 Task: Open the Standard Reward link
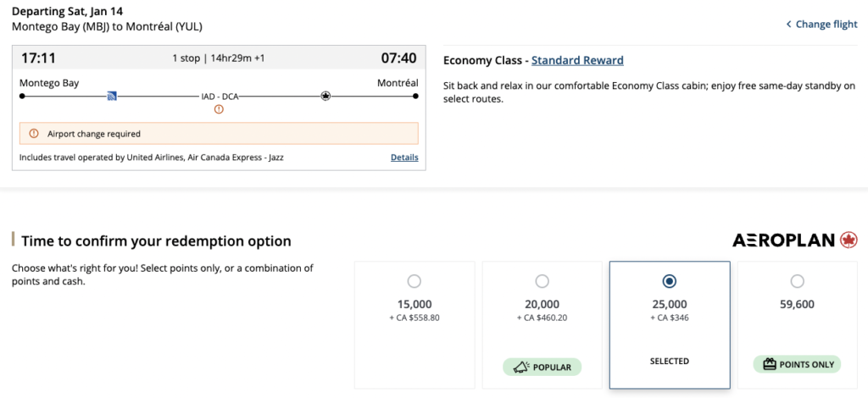(577, 60)
